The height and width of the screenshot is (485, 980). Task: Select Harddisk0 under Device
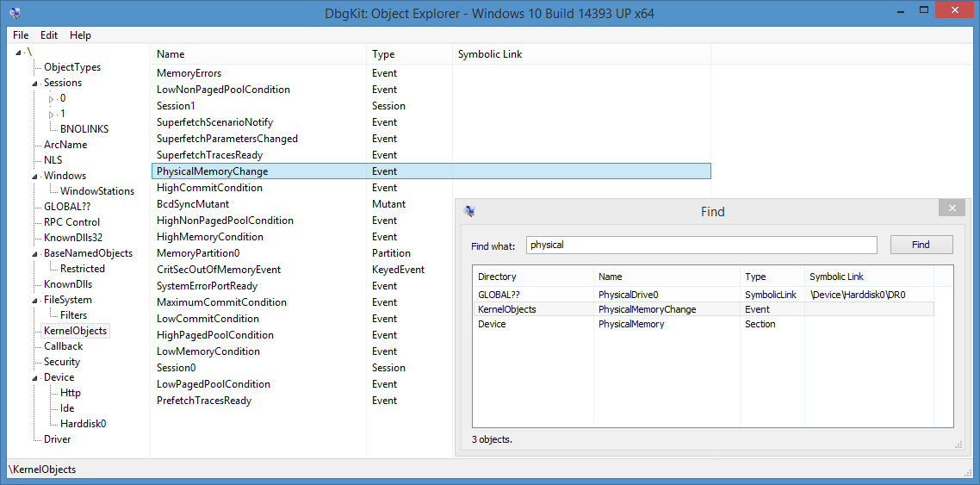point(84,424)
